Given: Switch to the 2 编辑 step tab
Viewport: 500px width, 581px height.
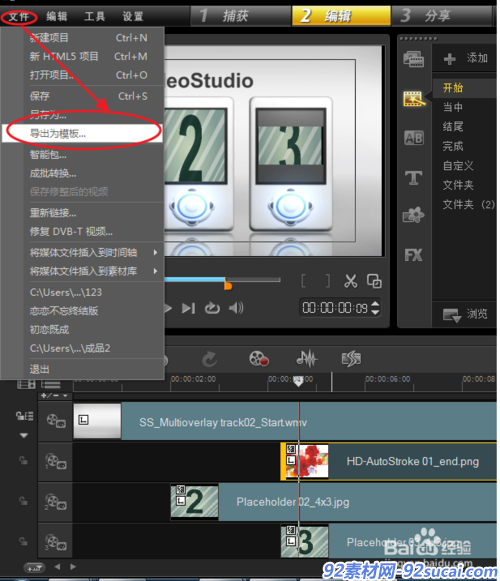Looking at the screenshot, I should click(341, 16).
